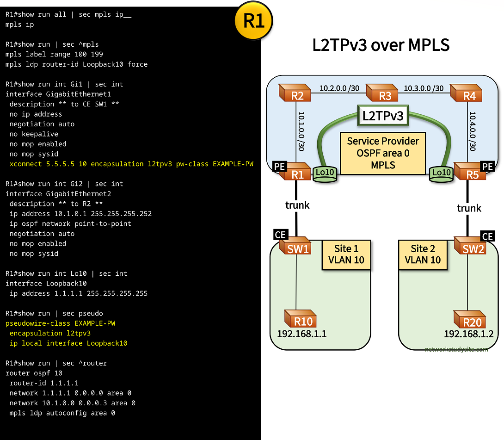Image resolution: width=504 pixels, height=440 pixels.
Task: Click the Lo10 loopback beside R5
Action: (441, 173)
